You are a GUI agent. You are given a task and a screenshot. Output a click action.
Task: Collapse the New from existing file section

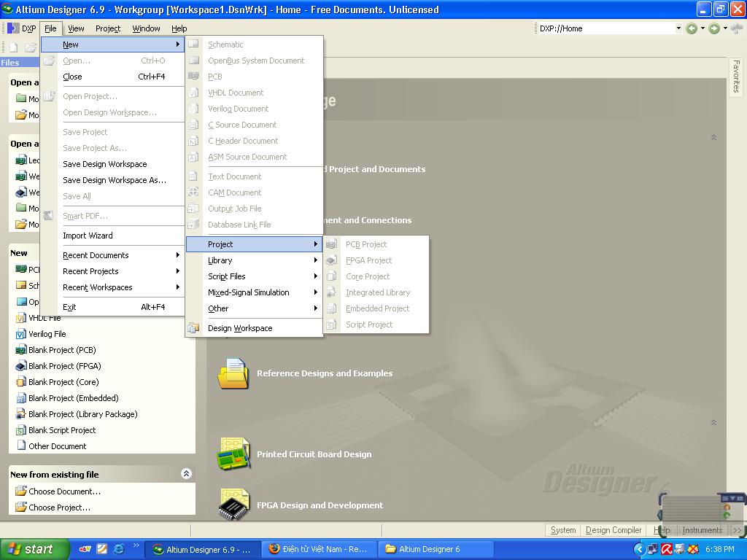tap(186, 474)
